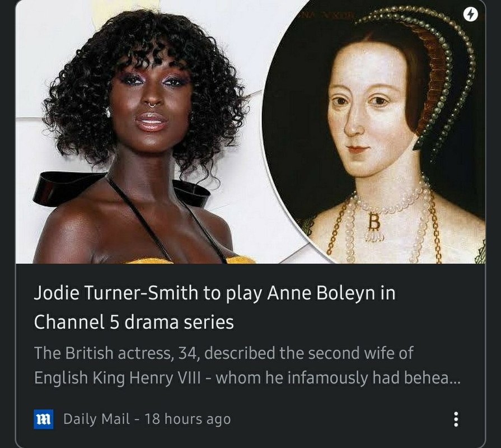Click the face in the Tudor painting

pos(364,112)
